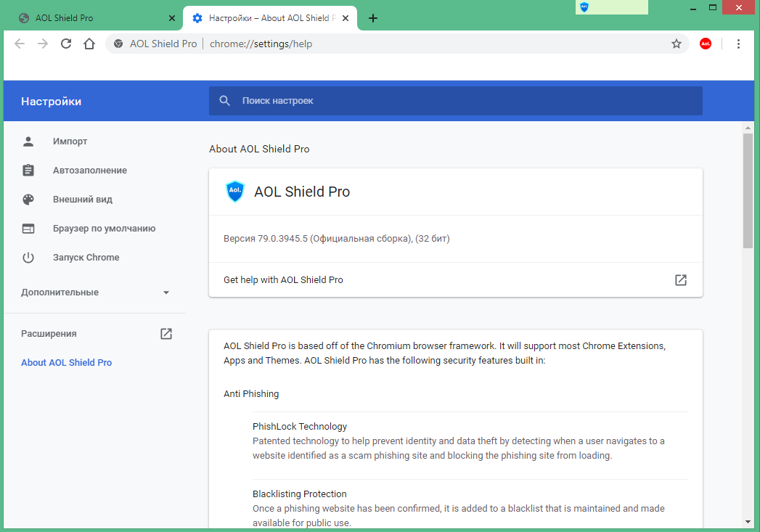Open the red AOL extension icon
Viewport: 760px width, 532px height.
(706, 44)
